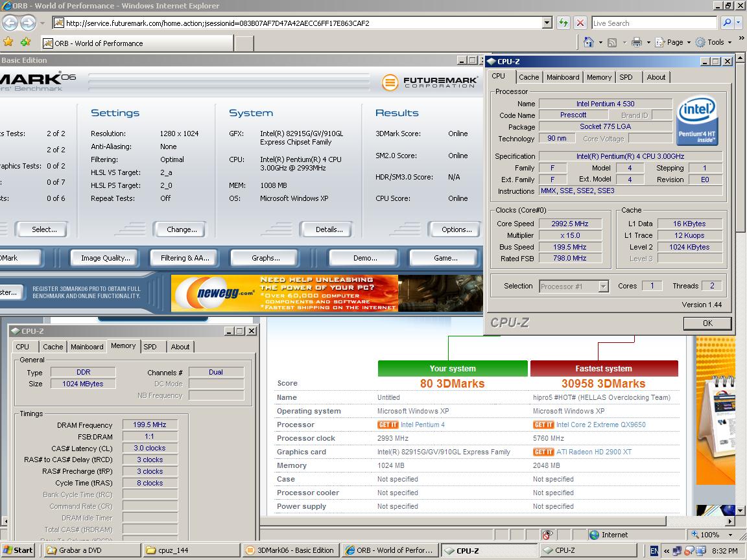This screenshot has height=560, width=747.
Task: Click GET IT badge beside Intel Pentium 4
Action: click(388, 425)
